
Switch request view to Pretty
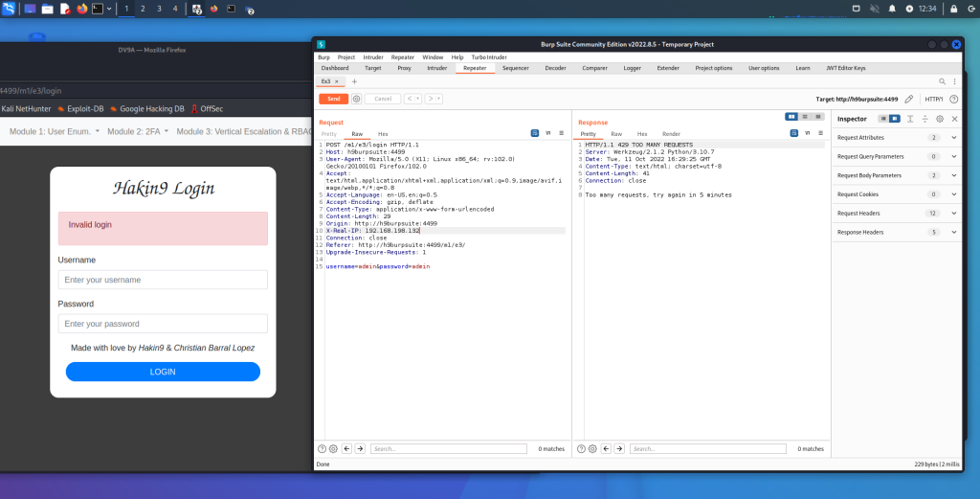[329, 134]
